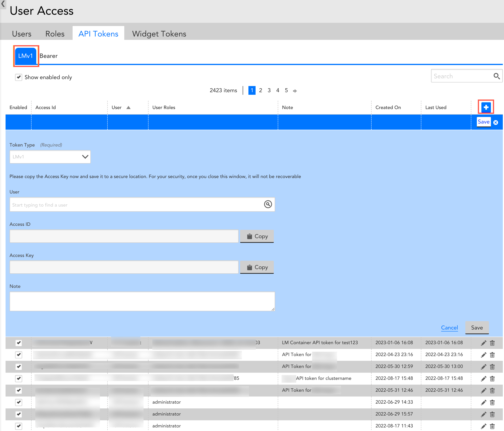Click the copy Access Key icon
Screen dimensions: 504x431
tap(257, 267)
